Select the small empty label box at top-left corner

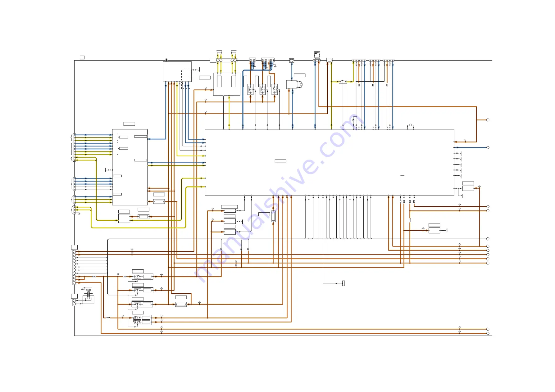[x=82, y=57]
